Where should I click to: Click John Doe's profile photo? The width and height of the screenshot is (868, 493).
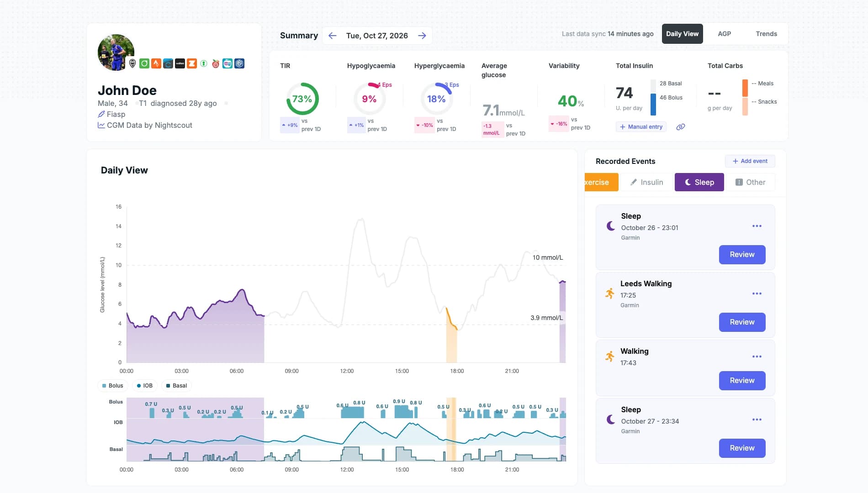click(116, 52)
